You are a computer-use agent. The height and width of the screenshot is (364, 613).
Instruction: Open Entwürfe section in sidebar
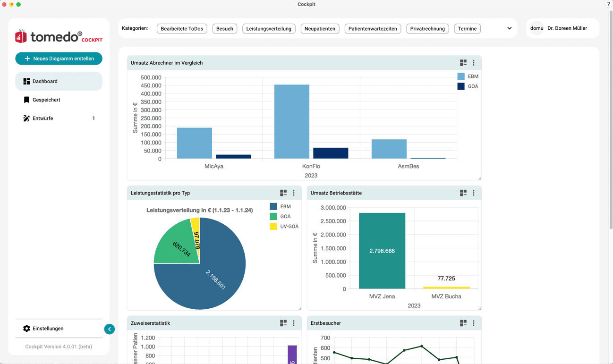[x=43, y=119]
